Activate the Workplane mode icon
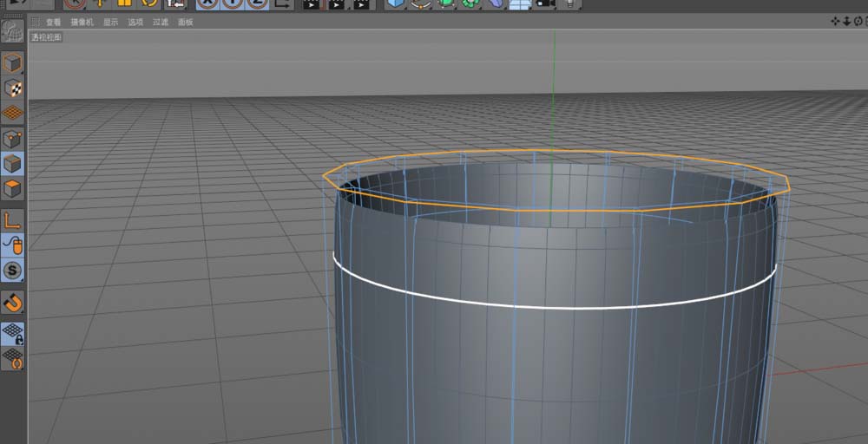868x444 pixels. 12,113
